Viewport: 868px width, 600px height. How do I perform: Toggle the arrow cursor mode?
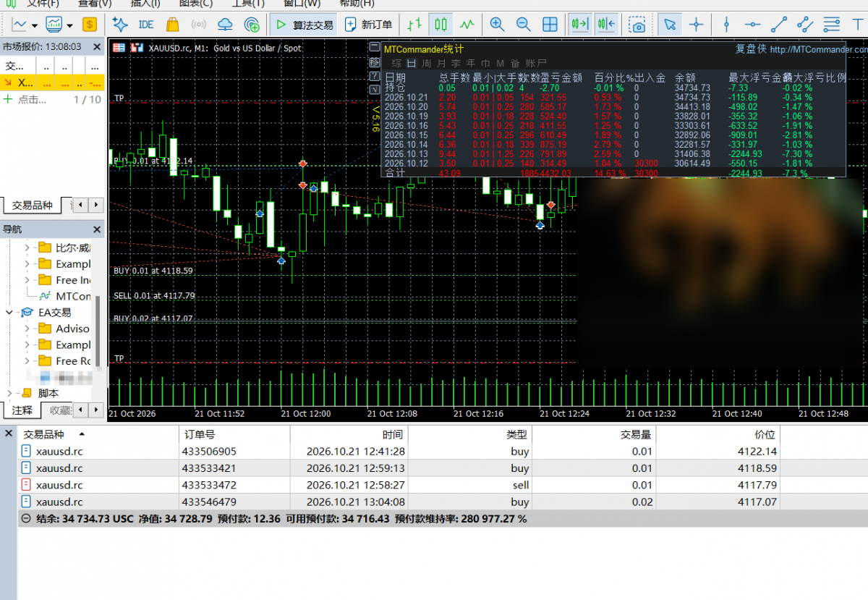click(x=671, y=25)
